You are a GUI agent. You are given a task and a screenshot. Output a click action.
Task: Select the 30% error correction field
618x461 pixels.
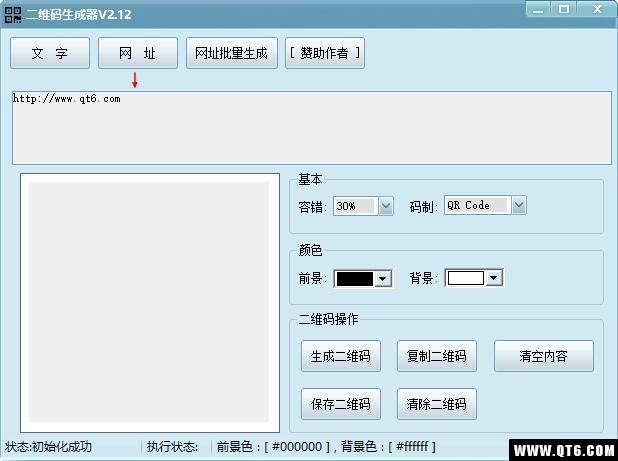pyautogui.click(x=356, y=206)
